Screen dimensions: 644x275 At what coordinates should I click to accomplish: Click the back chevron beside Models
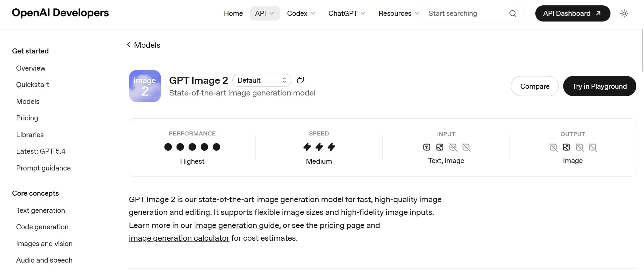[x=129, y=45]
